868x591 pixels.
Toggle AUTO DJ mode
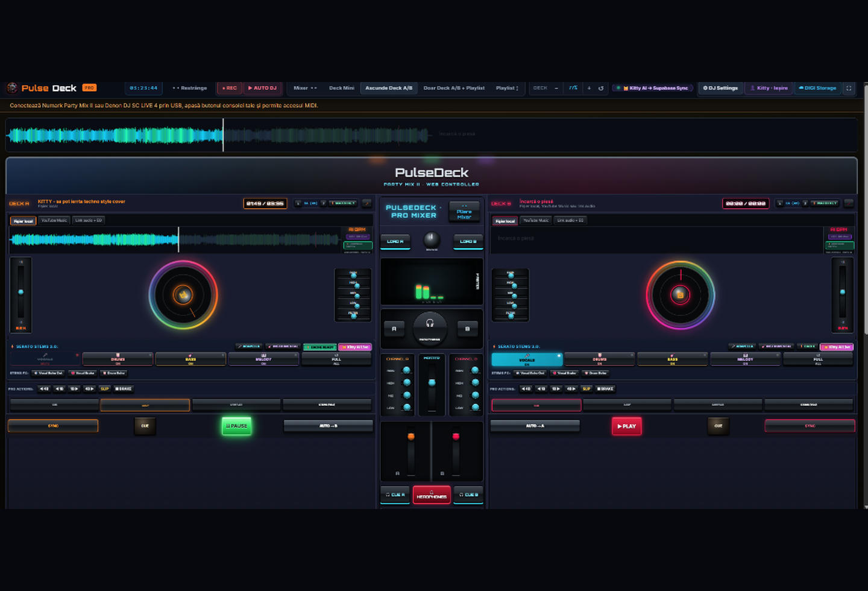263,88
